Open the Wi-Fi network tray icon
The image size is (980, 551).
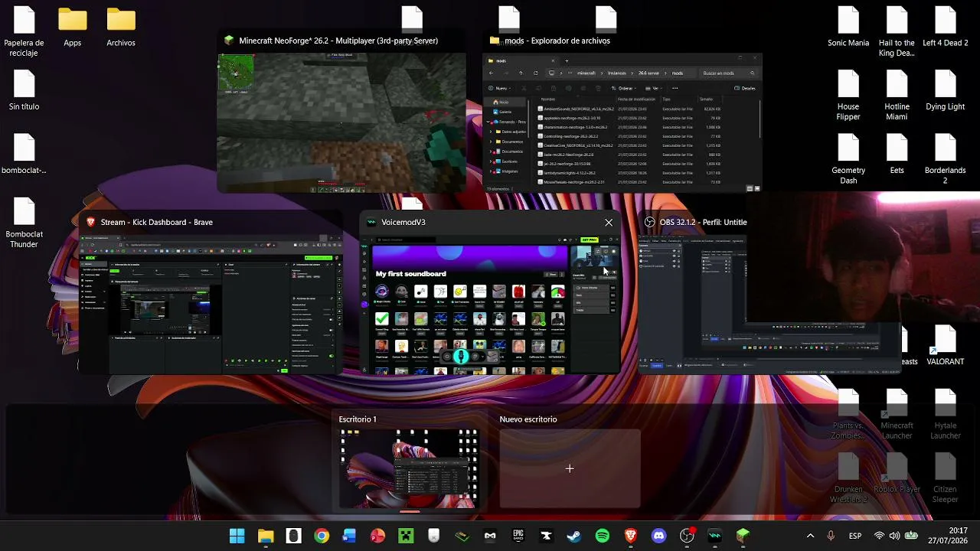[x=879, y=536]
